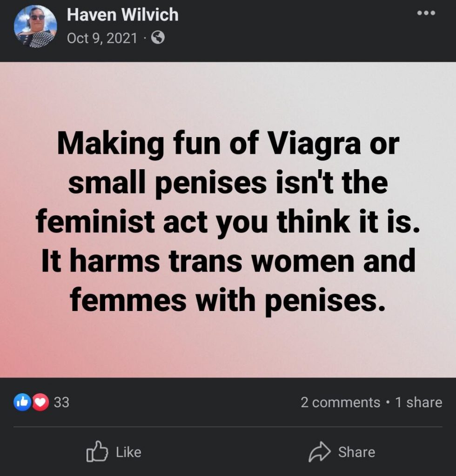The width and height of the screenshot is (456, 476).
Task: Tap the curved arrow Share icon
Action: pyautogui.click(x=319, y=452)
